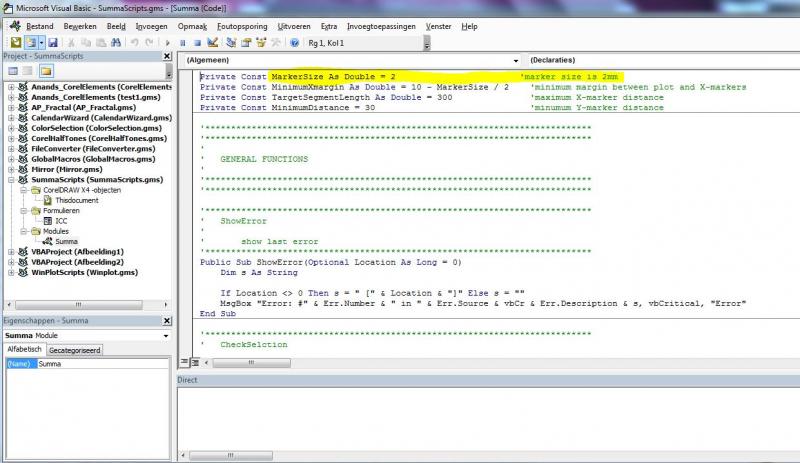Open the Insert object dropdown arrow

point(41,43)
